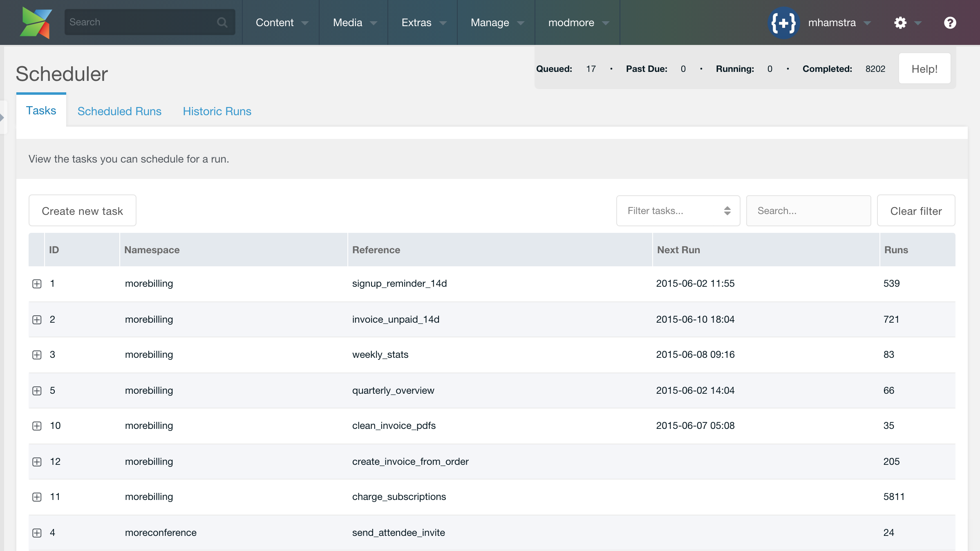
Task: Sort by the ID column header
Action: 82,250
